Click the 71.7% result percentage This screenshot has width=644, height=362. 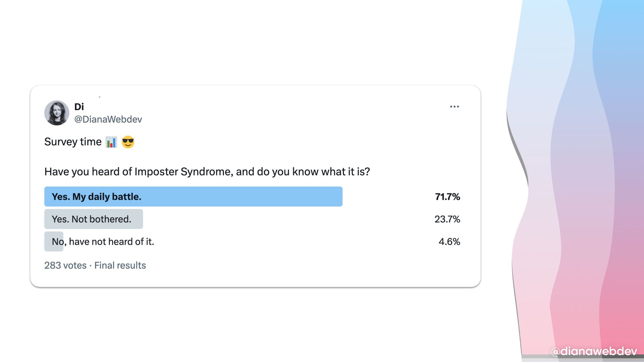447,196
